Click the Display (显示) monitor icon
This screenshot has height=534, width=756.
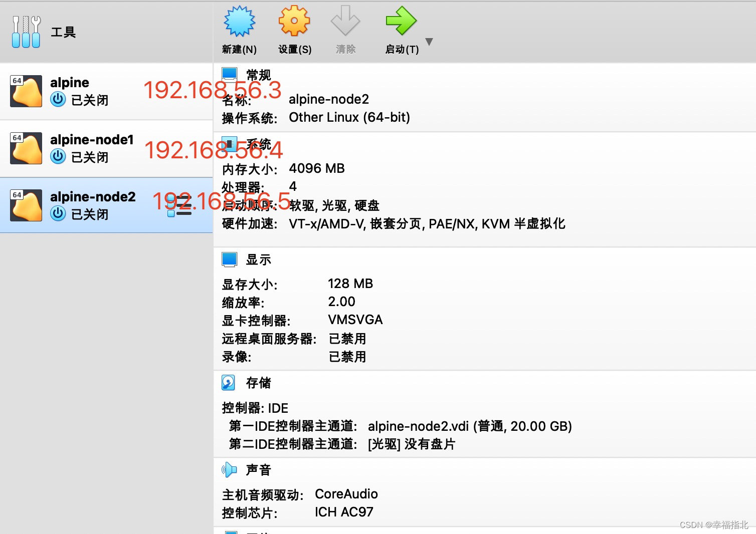(x=230, y=259)
